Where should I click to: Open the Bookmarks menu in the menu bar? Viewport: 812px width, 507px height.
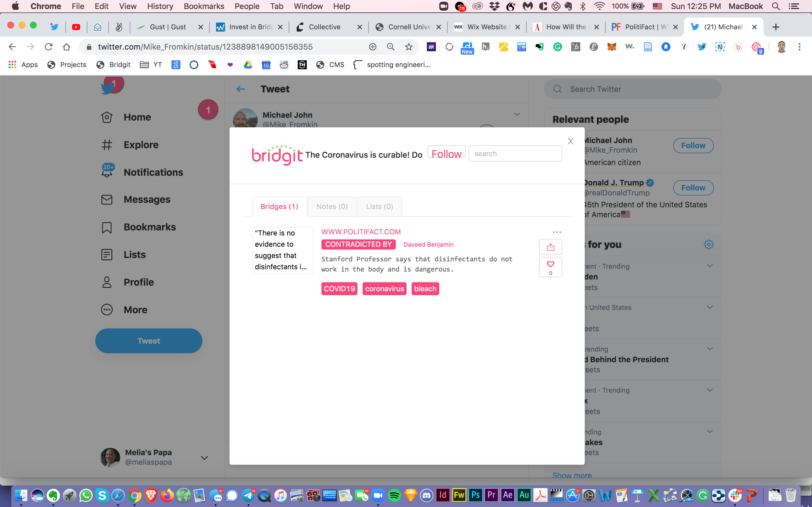point(204,6)
